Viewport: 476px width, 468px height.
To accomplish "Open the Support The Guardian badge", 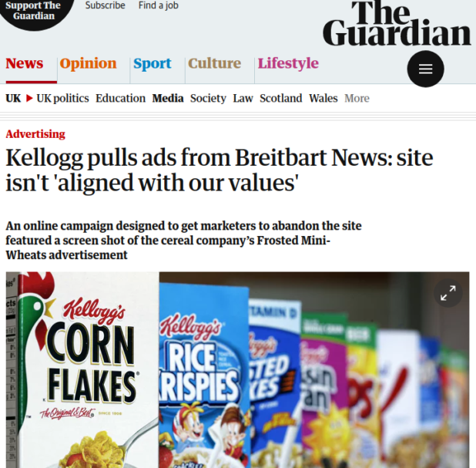I will coord(34,12).
